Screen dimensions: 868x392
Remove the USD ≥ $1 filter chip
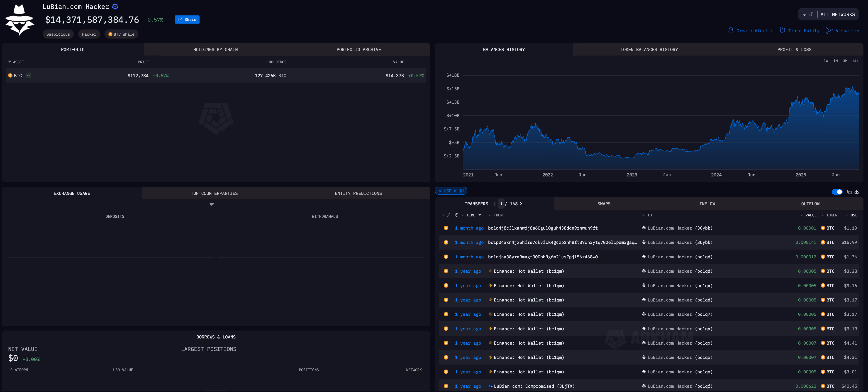440,191
